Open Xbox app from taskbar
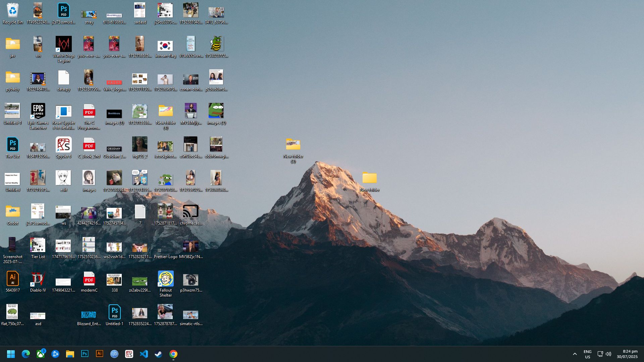The width and height of the screenshot is (644, 362). click(41, 354)
